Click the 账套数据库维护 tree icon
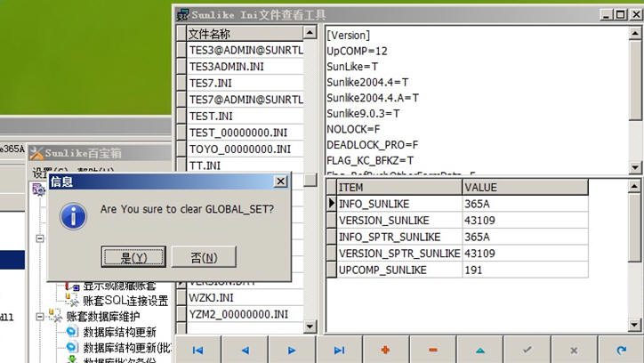644x363 pixels. 55,315
